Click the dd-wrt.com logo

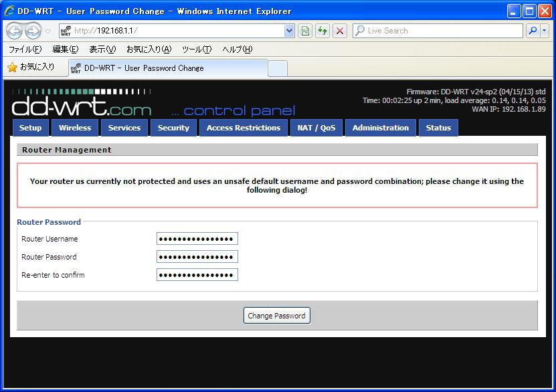point(82,102)
